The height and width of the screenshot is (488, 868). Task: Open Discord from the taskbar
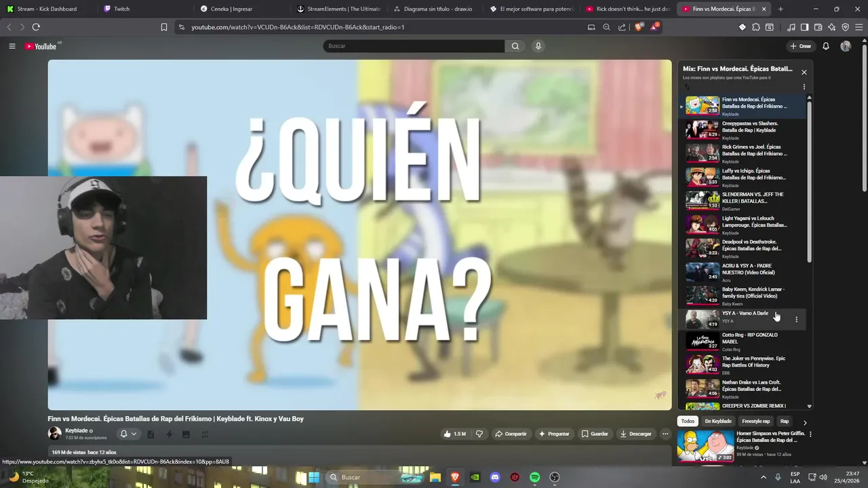[x=495, y=477]
